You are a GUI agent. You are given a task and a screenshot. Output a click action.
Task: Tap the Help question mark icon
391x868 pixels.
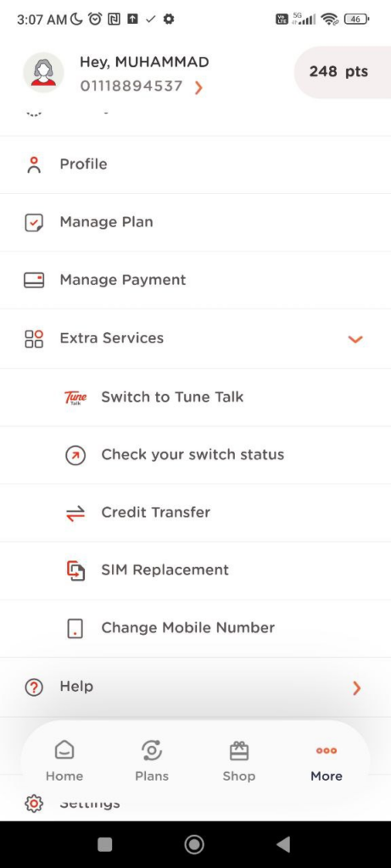(34, 687)
